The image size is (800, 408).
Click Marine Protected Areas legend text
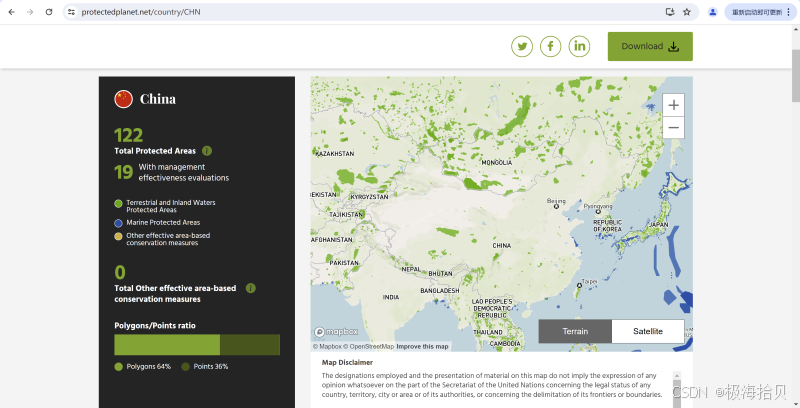point(163,222)
